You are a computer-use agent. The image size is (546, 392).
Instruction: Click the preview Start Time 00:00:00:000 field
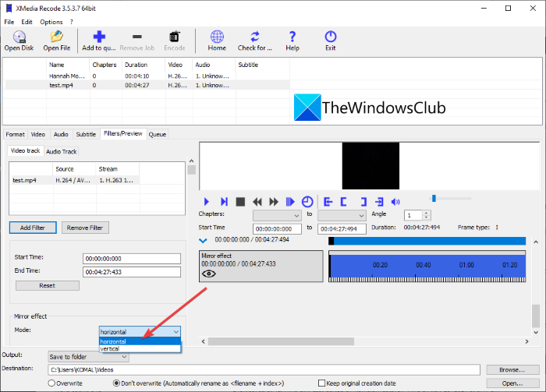(x=277, y=229)
